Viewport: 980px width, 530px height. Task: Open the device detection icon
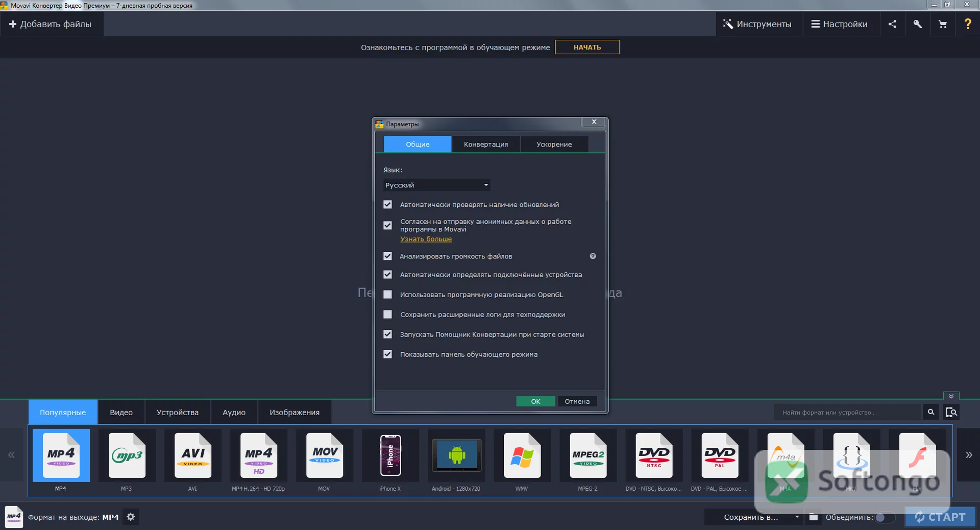coord(951,412)
